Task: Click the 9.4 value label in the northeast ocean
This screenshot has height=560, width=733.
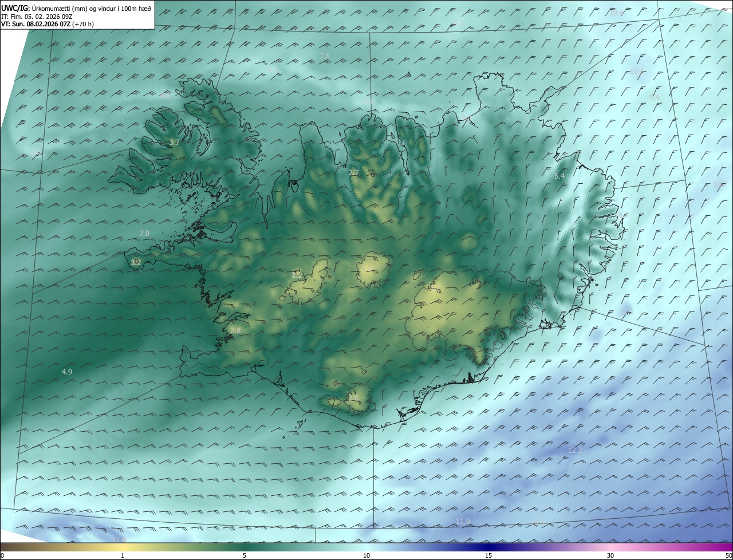Action: pos(654,98)
